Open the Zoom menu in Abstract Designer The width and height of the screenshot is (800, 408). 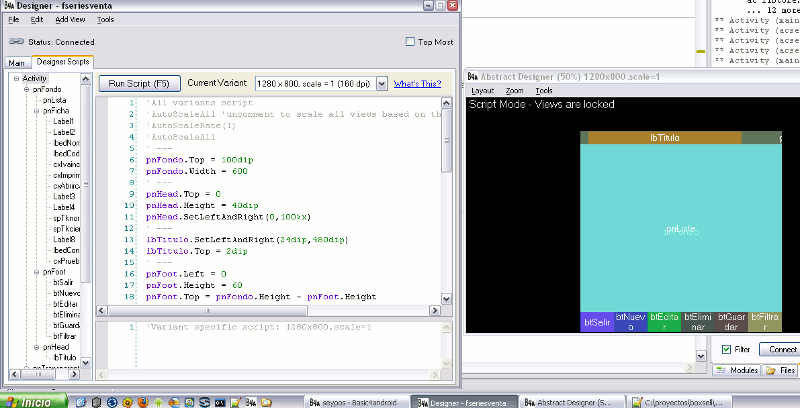coord(514,90)
